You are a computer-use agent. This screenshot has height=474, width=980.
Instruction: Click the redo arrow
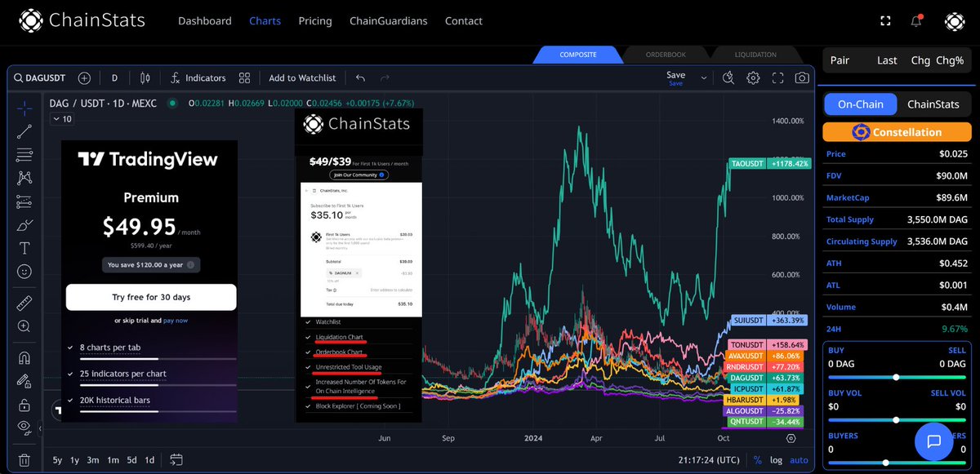point(385,78)
